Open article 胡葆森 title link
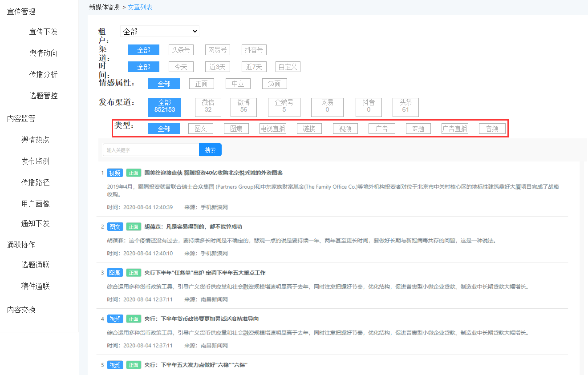The height and width of the screenshot is (375, 588). click(x=193, y=226)
